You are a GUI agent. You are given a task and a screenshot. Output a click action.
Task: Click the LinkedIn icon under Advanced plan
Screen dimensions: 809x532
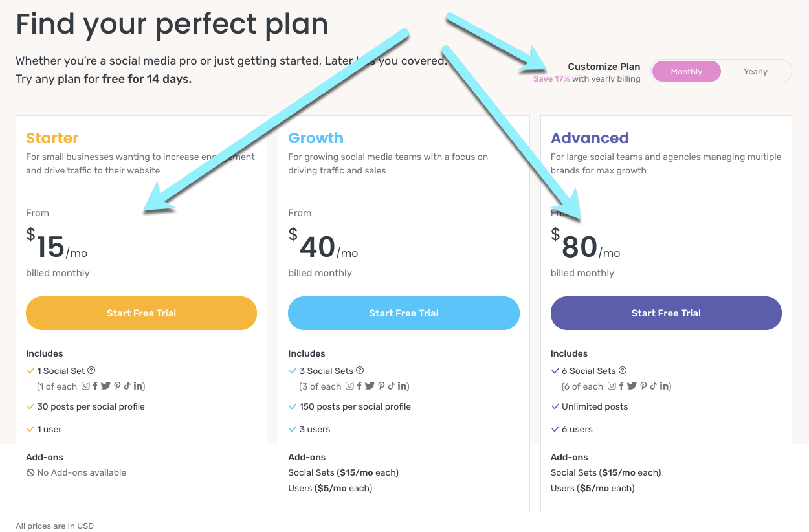click(x=664, y=386)
